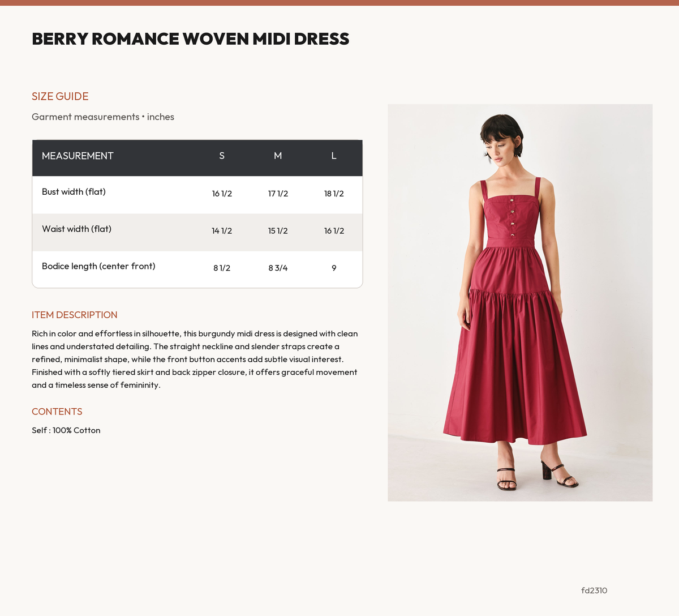Click the CONTENTS heading

click(57, 412)
